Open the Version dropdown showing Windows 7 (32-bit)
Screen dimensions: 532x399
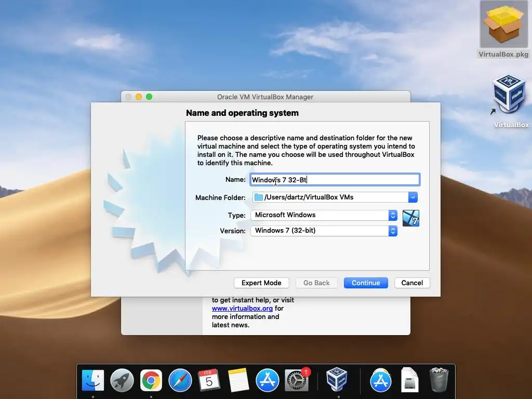(324, 231)
